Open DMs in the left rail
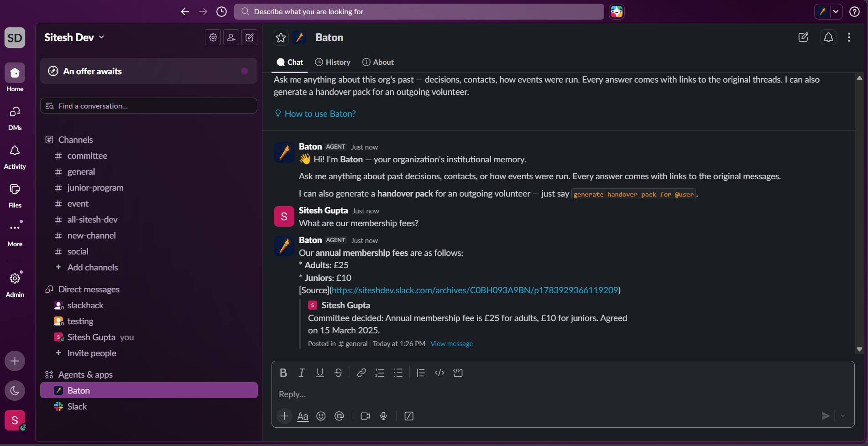Screen dimensions: 868x446 click(15, 118)
